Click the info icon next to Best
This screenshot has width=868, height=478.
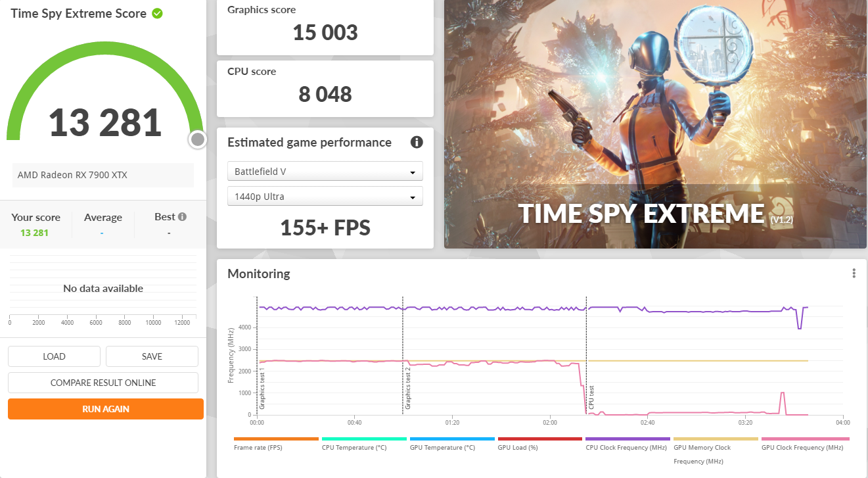pos(182,216)
